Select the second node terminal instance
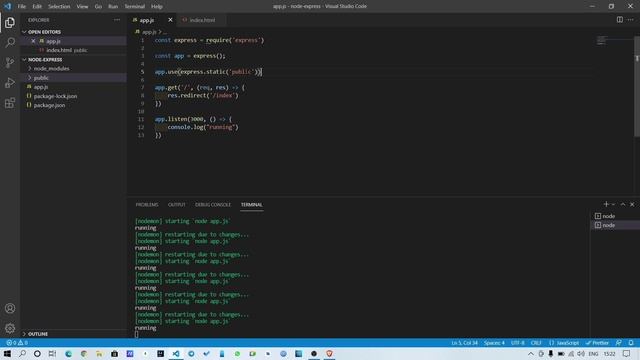This screenshot has height=360, width=640. 615,225
